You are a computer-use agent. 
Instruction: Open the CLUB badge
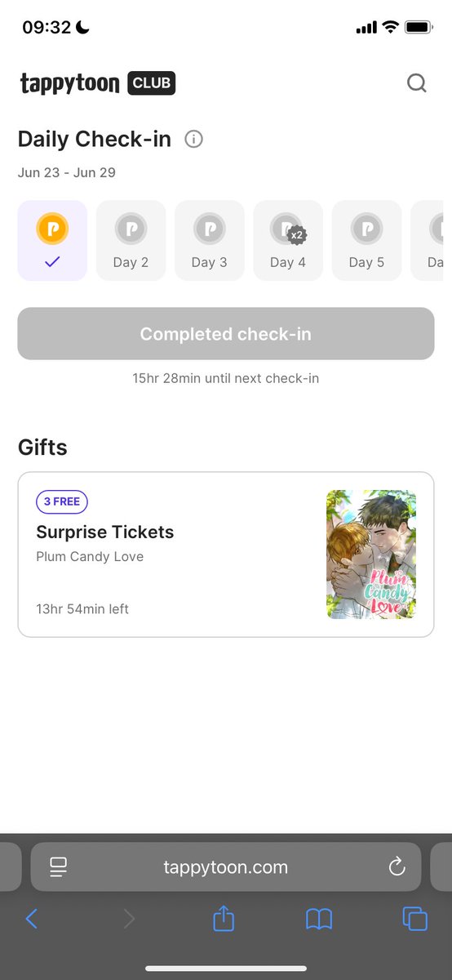[x=152, y=83]
